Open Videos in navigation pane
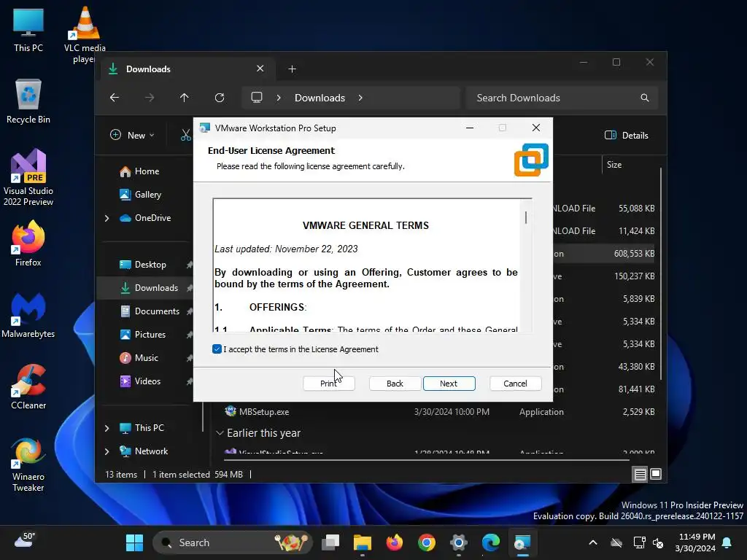 point(147,381)
